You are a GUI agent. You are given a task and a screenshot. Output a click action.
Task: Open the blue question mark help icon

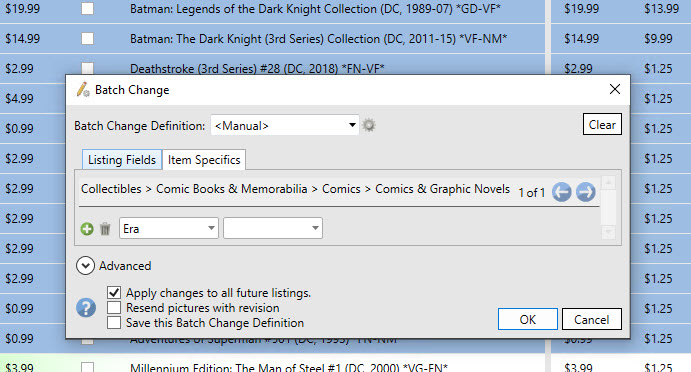(x=86, y=308)
